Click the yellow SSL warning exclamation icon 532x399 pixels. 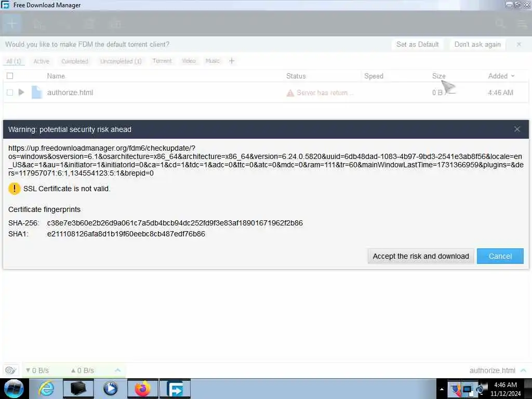pyautogui.click(x=14, y=189)
